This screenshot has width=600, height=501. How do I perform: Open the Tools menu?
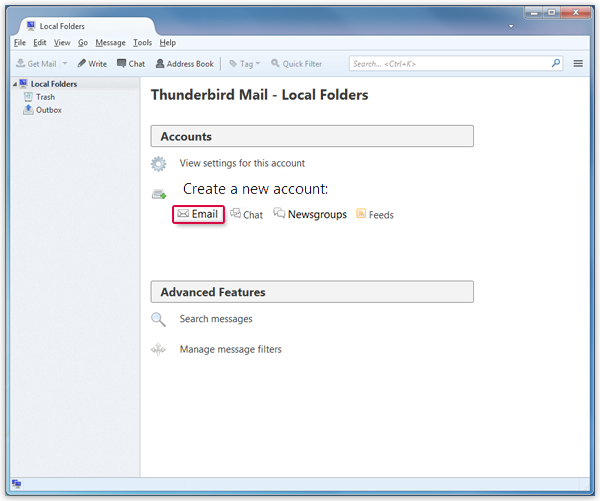142,43
